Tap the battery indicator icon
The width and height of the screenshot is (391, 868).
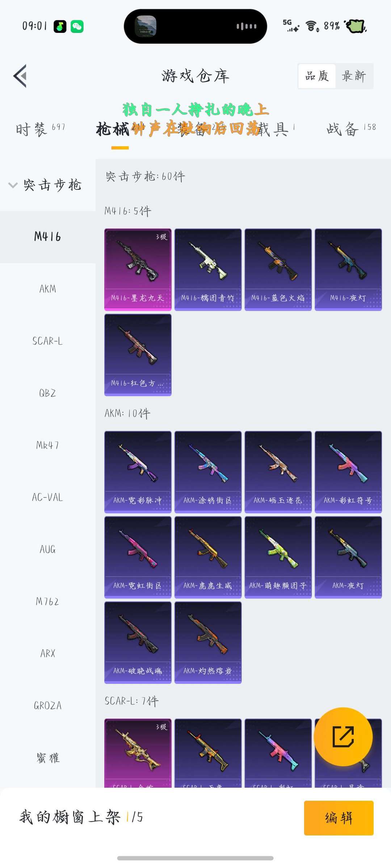point(356,26)
